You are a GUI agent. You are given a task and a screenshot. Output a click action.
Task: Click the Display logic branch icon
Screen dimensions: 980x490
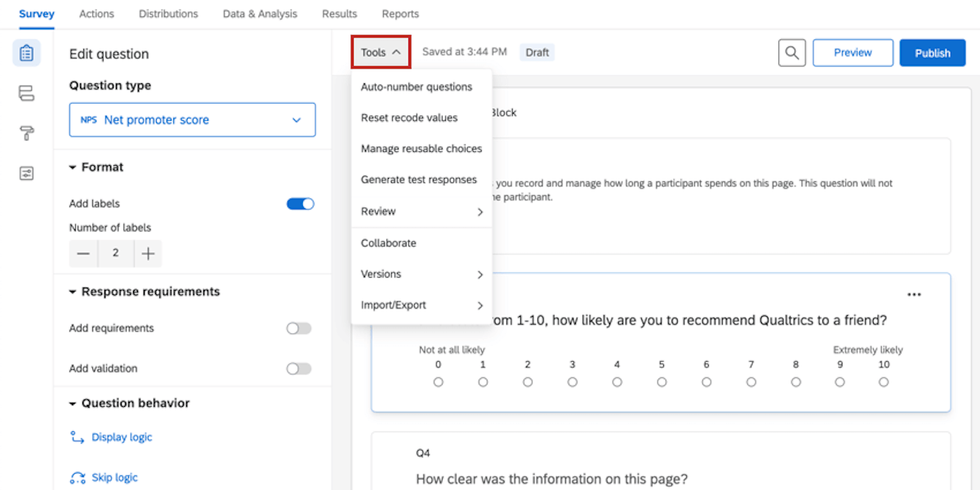pyautogui.click(x=78, y=437)
